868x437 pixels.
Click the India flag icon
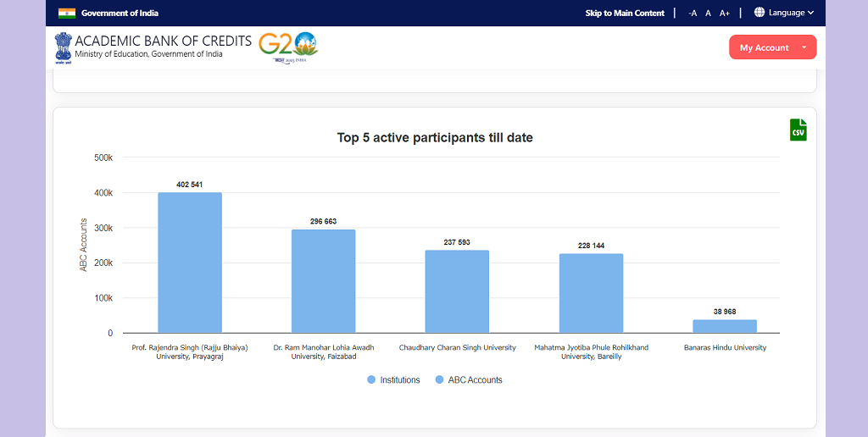pyautogui.click(x=67, y=14)
